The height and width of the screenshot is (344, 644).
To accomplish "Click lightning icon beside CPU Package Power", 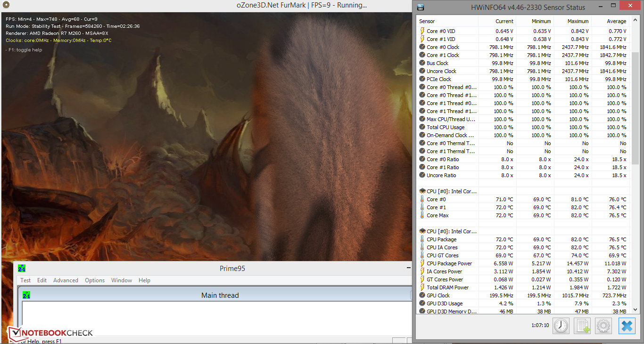I will [x=422, y=263].
